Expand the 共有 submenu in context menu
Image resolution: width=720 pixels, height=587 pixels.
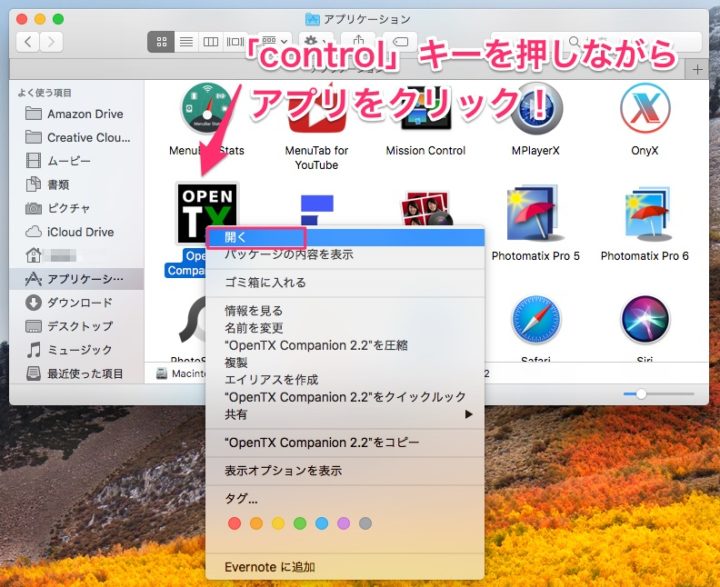[345, 414]
